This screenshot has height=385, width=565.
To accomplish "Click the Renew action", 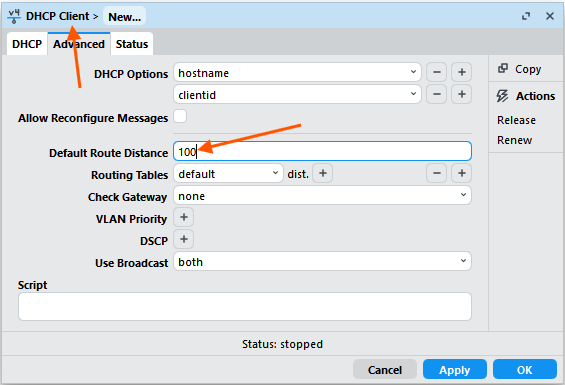I will 514,140.
